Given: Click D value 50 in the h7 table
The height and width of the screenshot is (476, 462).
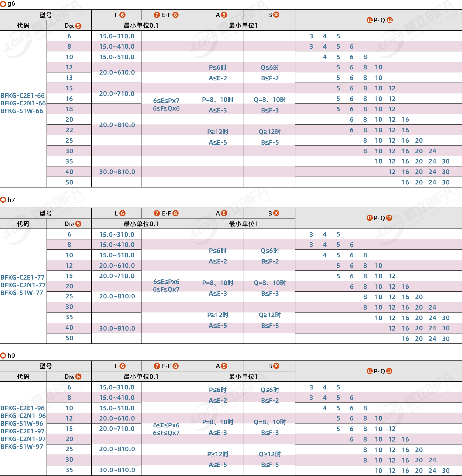Looking at the screenshot, I should point(69,338).
